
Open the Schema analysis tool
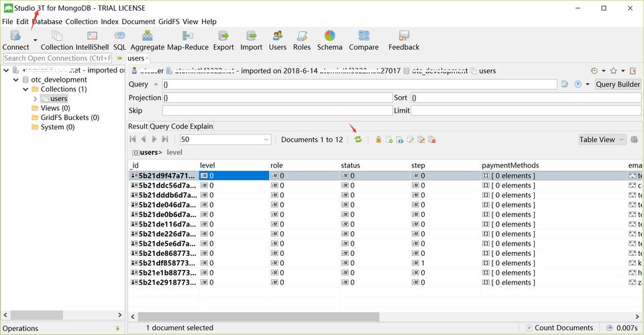point(329,36)
